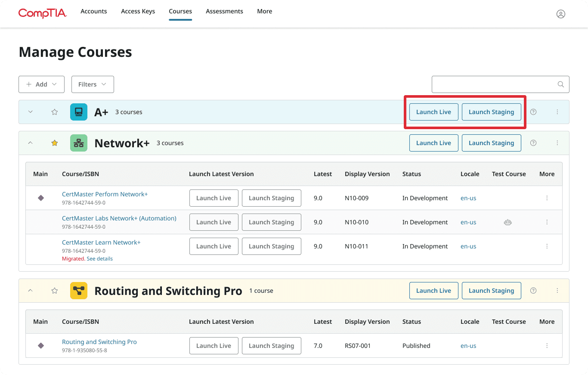Open CertMaster Learn Network+ course link
This screenshot has width=588, height=375.
[x=101, y=242]
